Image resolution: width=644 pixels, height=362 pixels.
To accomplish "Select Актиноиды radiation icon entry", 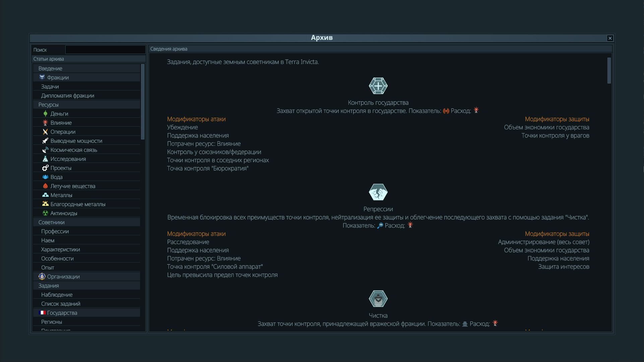I will coord(63,213).
